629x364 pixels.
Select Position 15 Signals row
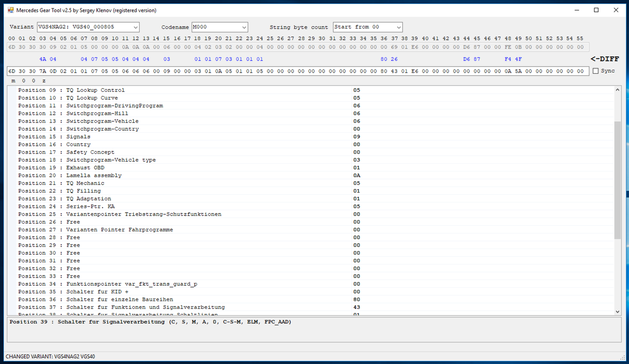(x=311, y=137)
